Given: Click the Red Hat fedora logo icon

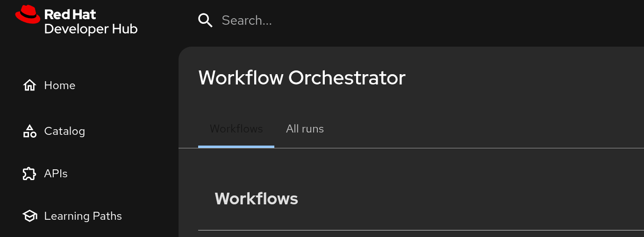Looking at the screenshot, I should tap(28, 14).
